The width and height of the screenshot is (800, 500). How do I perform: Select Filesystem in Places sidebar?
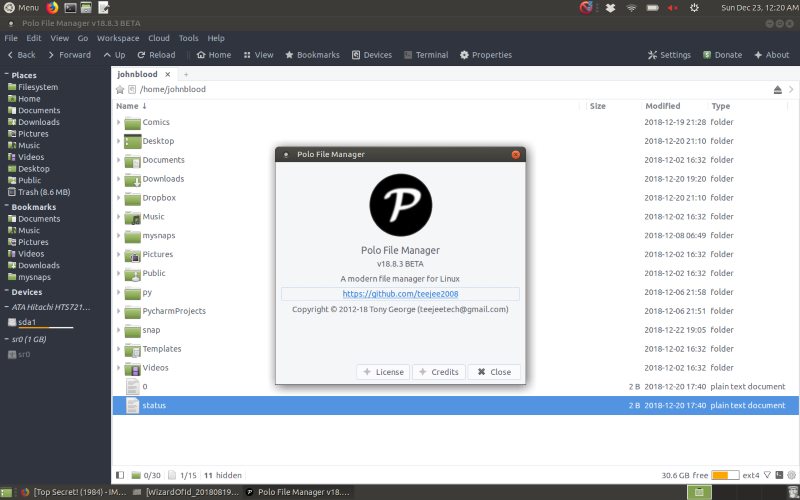(33, 87)
